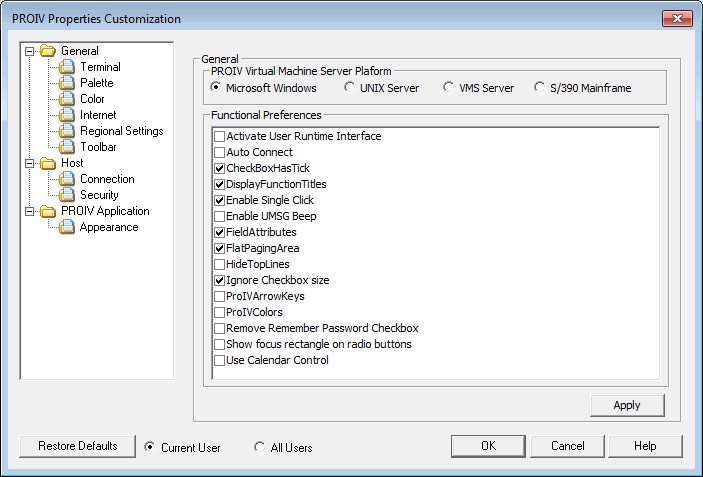This screenshot has width=703, height=477.
Task: Click the Terminal page icon
Action: (x=67, y=67)
